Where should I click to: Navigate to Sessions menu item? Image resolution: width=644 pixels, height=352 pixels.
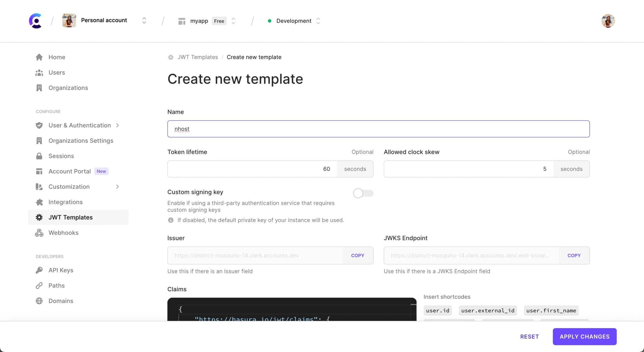point(61,156)
